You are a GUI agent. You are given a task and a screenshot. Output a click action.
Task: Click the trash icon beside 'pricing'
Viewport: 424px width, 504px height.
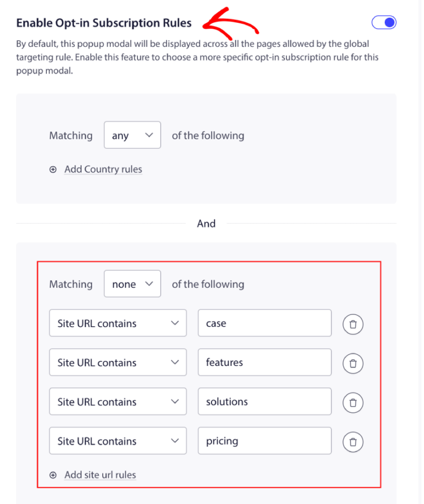click(353, 442)
